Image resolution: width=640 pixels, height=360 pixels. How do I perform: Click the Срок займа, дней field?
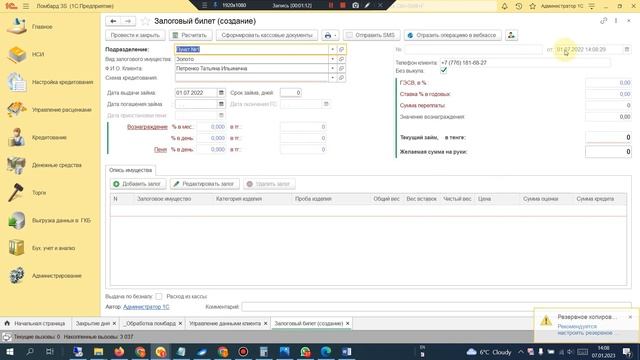pyautogui.click(x=291, y=93)
